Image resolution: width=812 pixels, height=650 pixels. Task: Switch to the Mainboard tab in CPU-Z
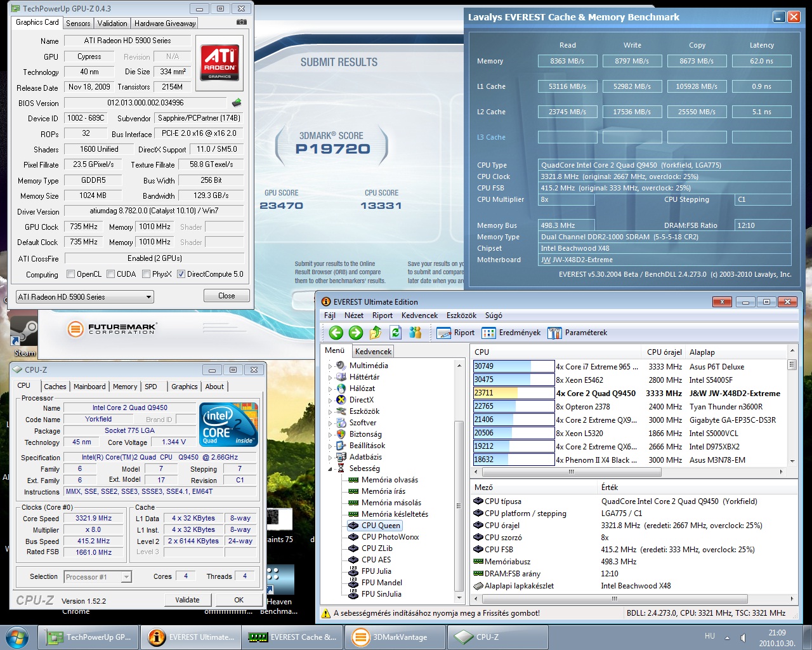click(x=89, y=387)
